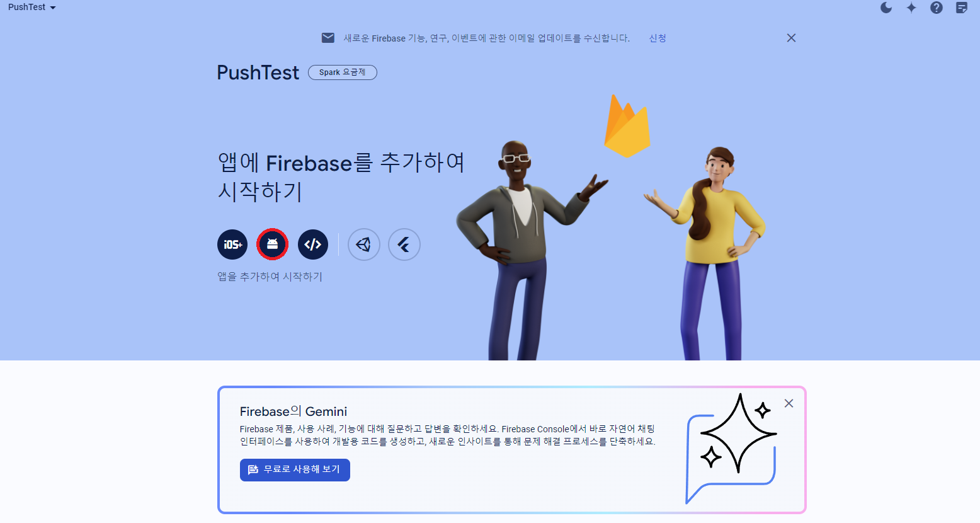Select the Flutter platform icon
The height and width of the screenshot is (523, 980).
(404, 244)
